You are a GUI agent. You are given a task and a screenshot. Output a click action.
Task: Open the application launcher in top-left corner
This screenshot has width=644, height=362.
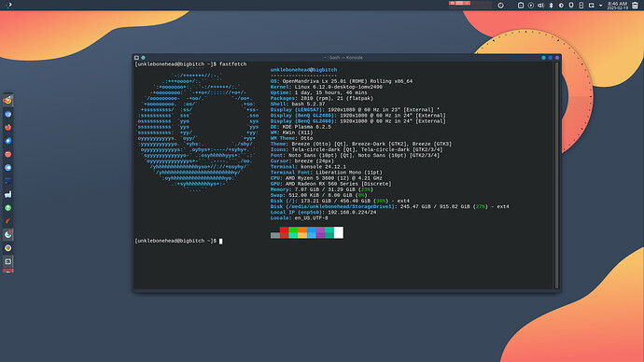pos(8,5)
